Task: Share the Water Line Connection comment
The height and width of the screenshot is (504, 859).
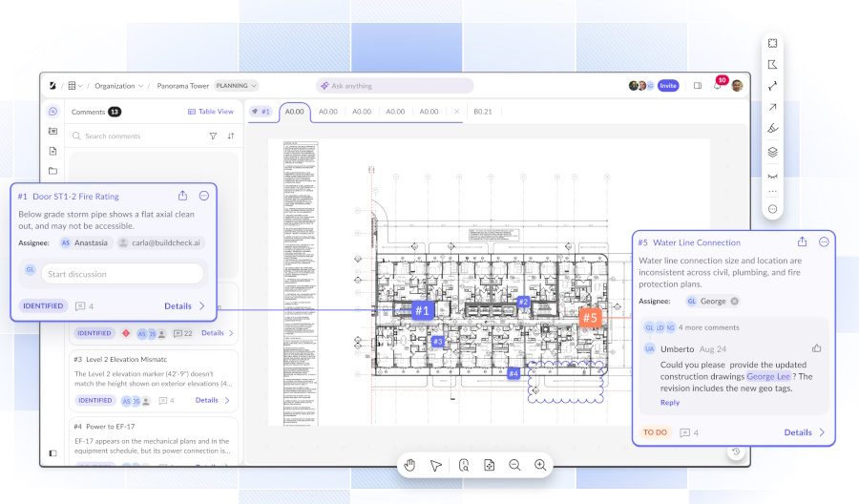Action: (x=802, y=242)
